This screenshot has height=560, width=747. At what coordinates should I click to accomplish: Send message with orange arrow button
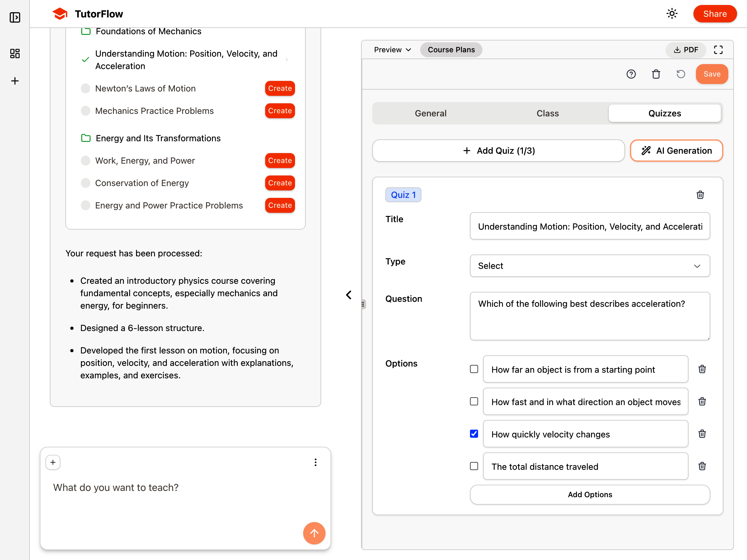click(x=314, y=533)
